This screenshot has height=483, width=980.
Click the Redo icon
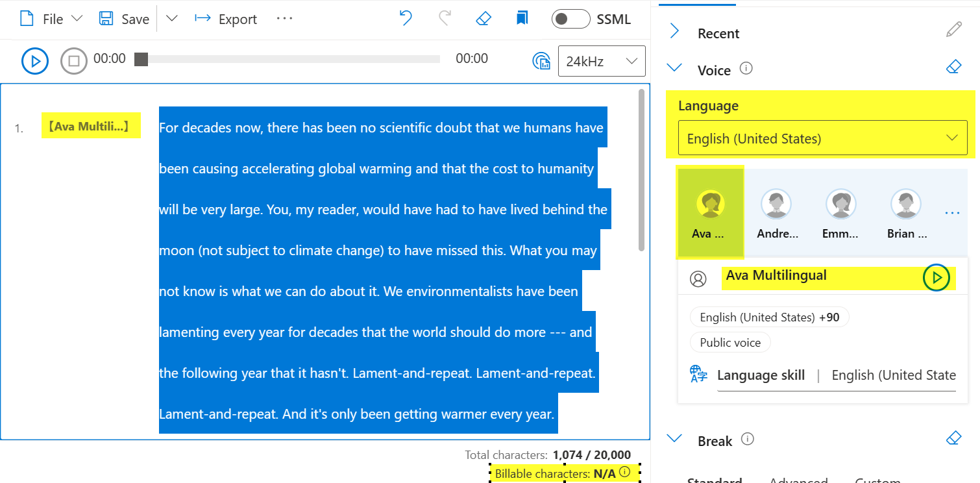(445, 18)
